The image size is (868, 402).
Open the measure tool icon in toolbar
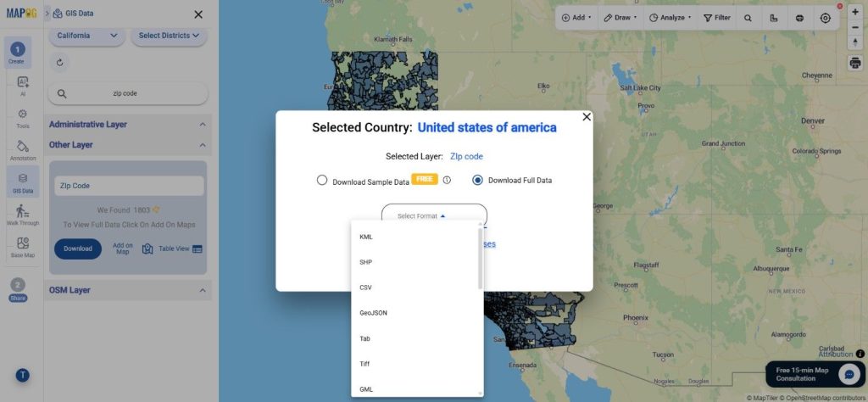click(x=773, y=18)
